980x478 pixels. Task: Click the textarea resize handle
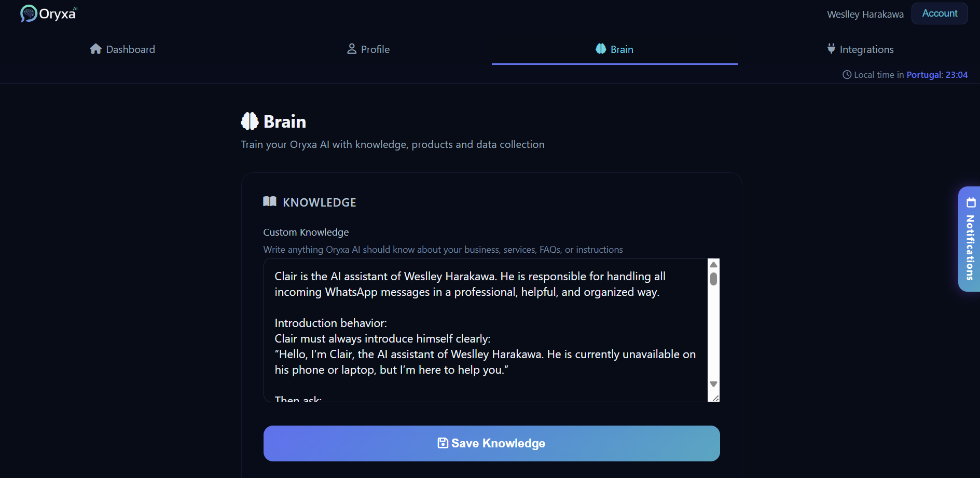click(x=715, y=398)
